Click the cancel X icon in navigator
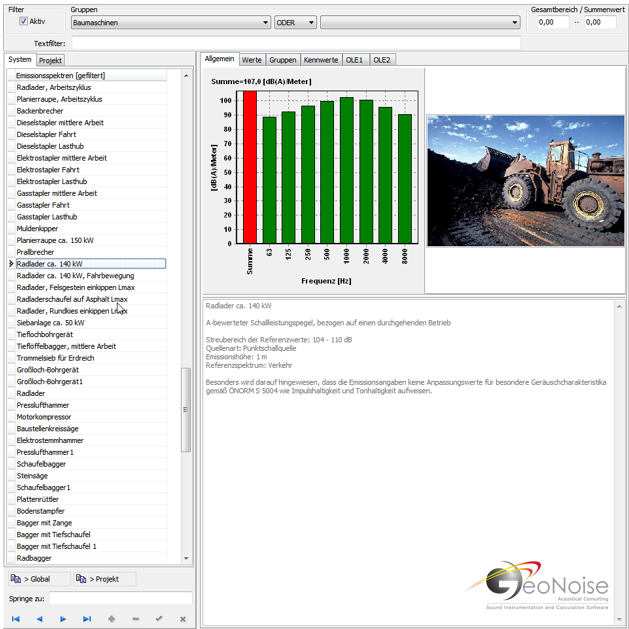This screenshot has height=629, width=629. pos(182,619)
